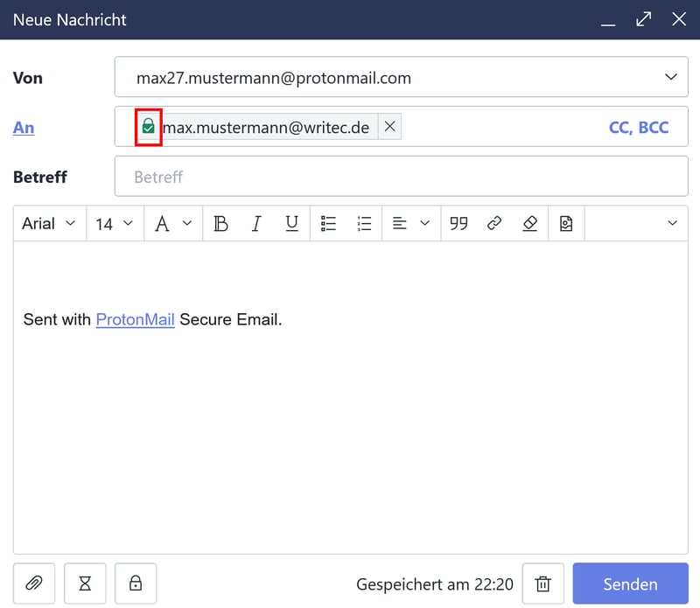Click the Senden button
Image resolution: width=700 pixels, height=608 pixels.
point(630,584)
